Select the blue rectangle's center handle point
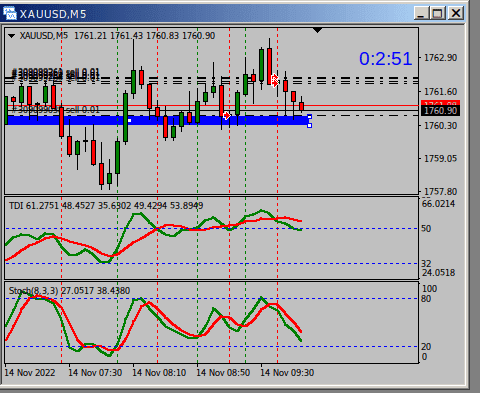480x393 pixels. (x=130, y=120)
